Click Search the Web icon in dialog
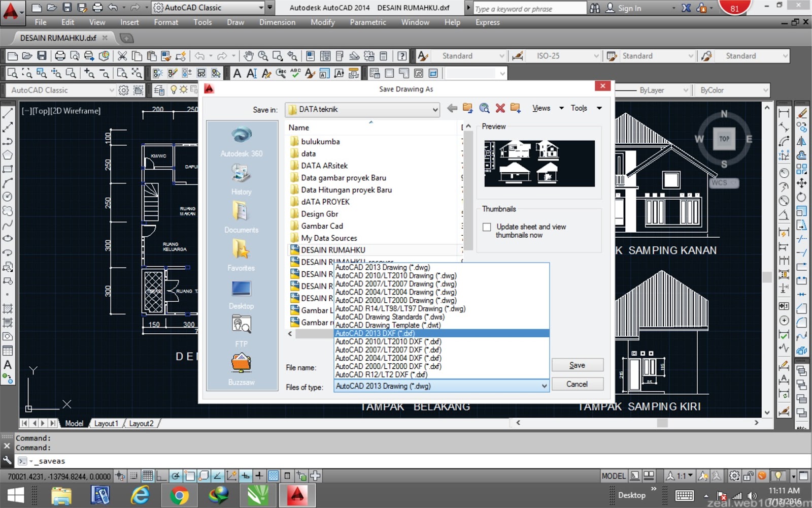Screen dimensions: 812x508 pos(484,108)
